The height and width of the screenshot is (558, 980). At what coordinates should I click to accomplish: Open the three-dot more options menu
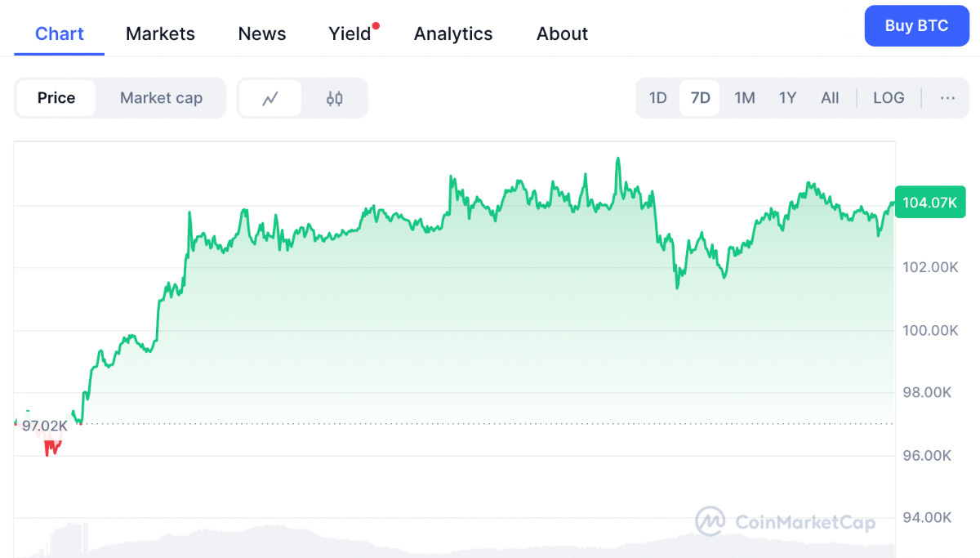coord(947,98)
